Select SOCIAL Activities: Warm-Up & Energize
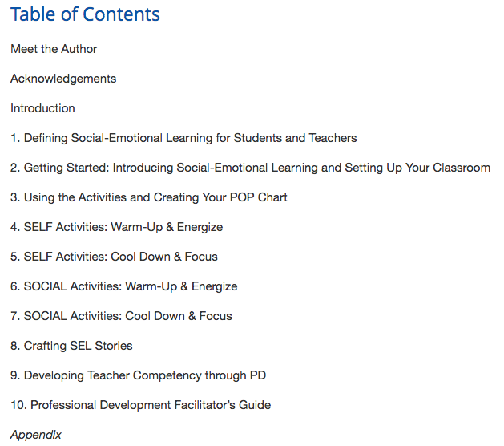504x446 pixels. coord(123,286)
